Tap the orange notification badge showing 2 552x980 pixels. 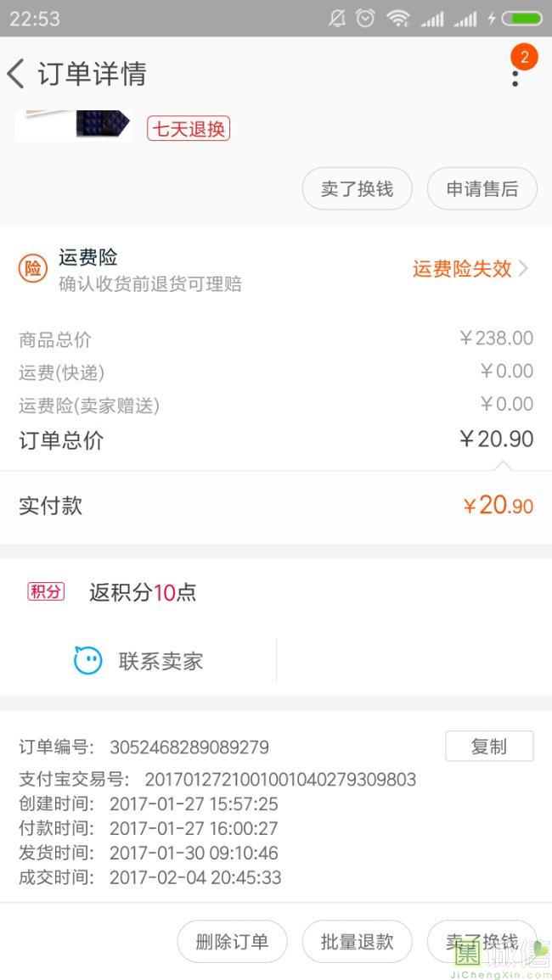524,57
